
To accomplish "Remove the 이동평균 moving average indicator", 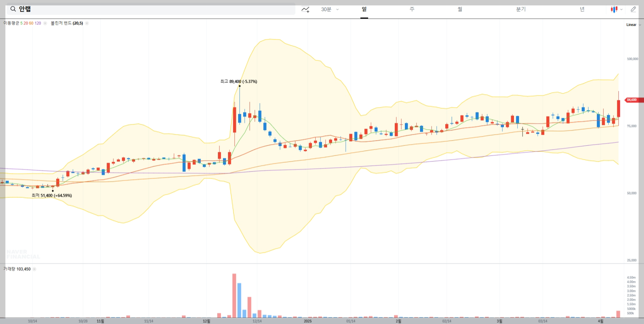I will click(45, 23).
